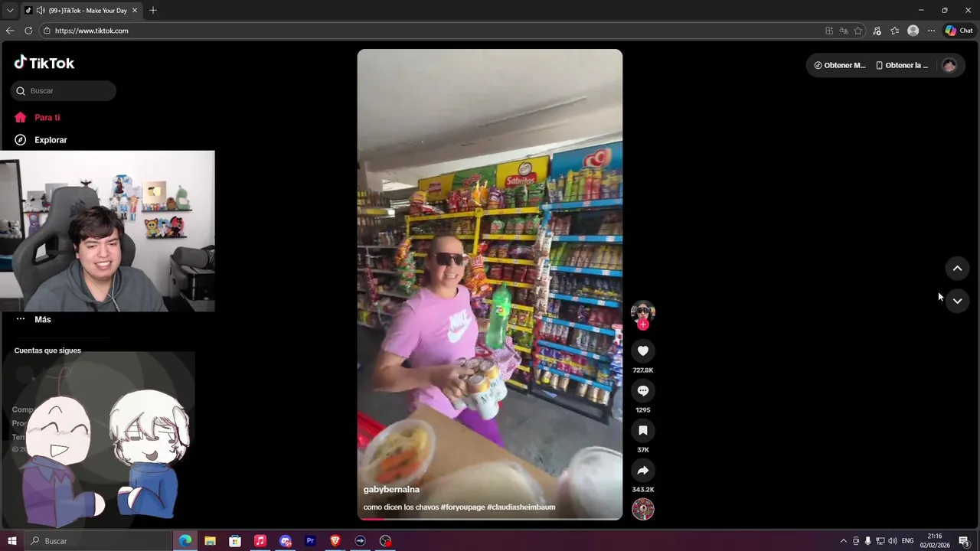Open the tray volume icon
This screenshot has width=980, height=551.
pos(892,541)
